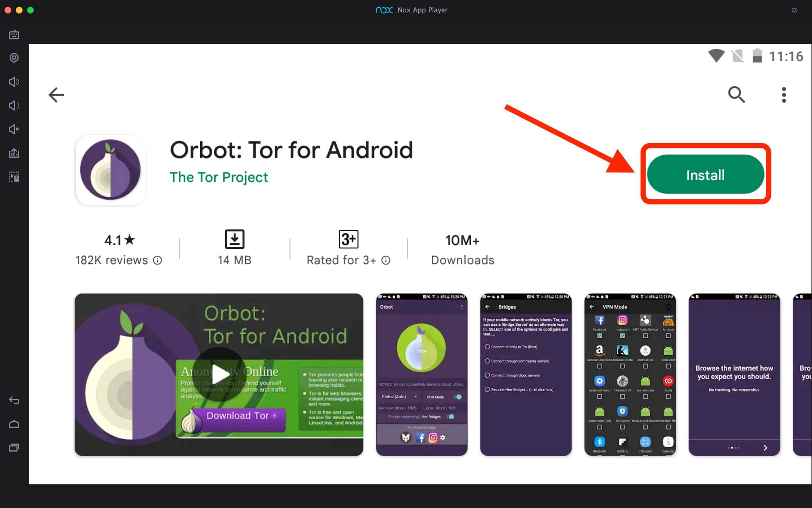The image size is (812, 508).
Task: Click the Nox back navigation icon
Action: point(14,400)
